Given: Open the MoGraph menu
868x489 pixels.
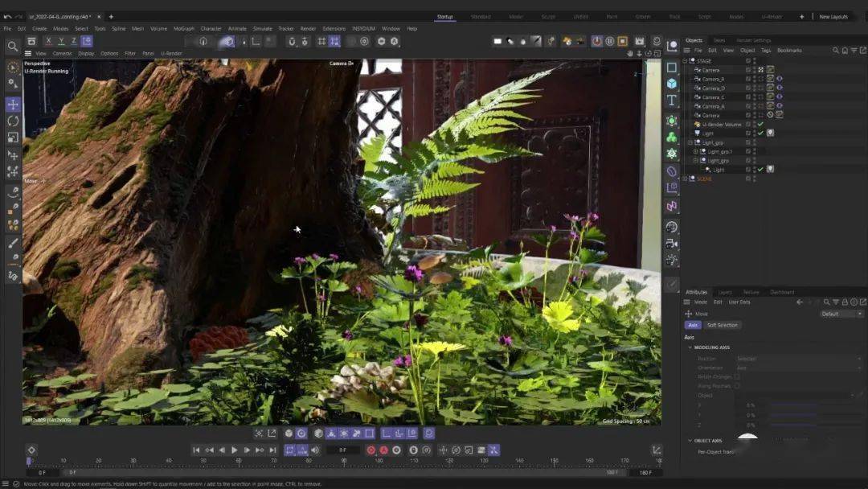Looking at the screenshot, I should [x=183, y=28].
